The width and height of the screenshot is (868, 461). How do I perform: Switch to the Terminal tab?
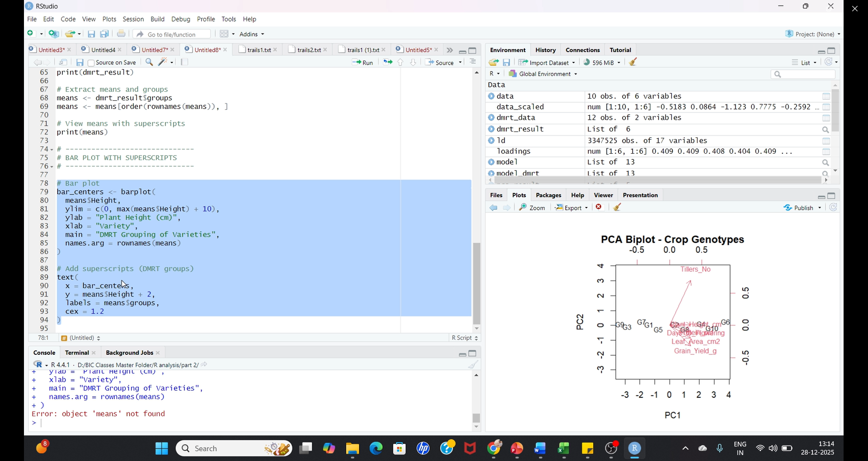77,353
